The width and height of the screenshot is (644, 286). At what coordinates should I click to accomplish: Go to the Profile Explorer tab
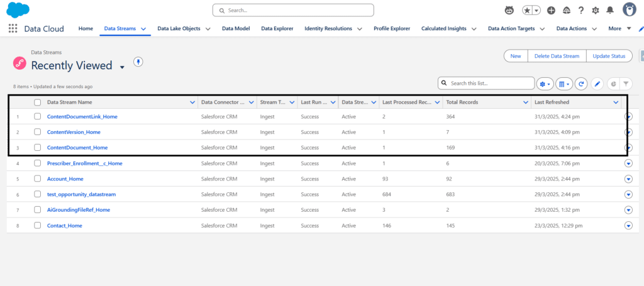391,28
